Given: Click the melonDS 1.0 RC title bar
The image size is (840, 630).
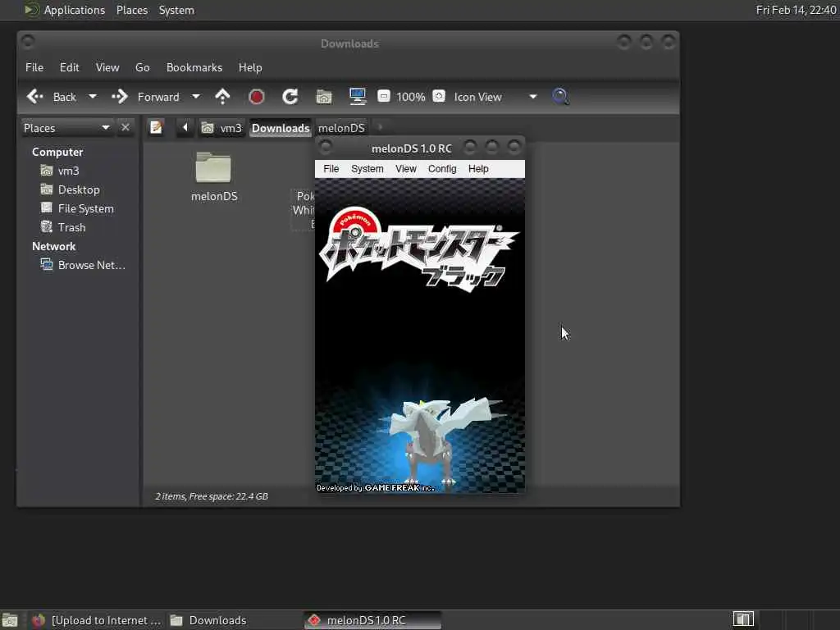Looking at the screenshot, I should pos(412,148).
